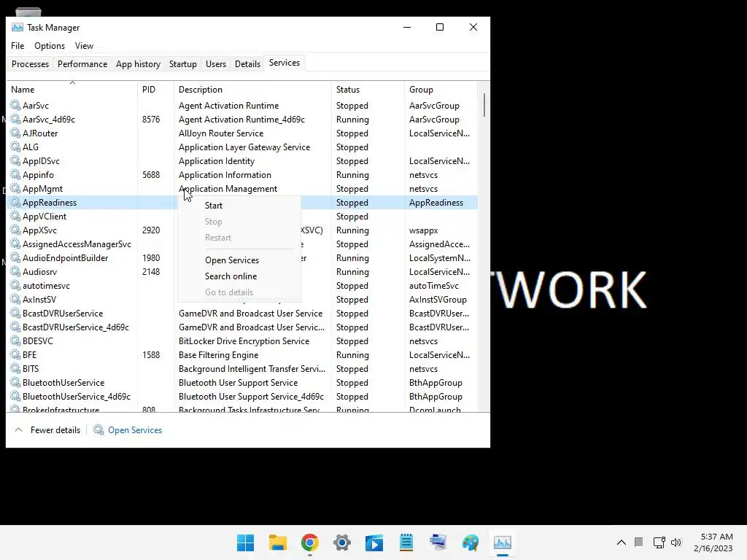747x560 pixels.
Task: Open Windows Start menu on taskbar
Action: click(245, 542)
